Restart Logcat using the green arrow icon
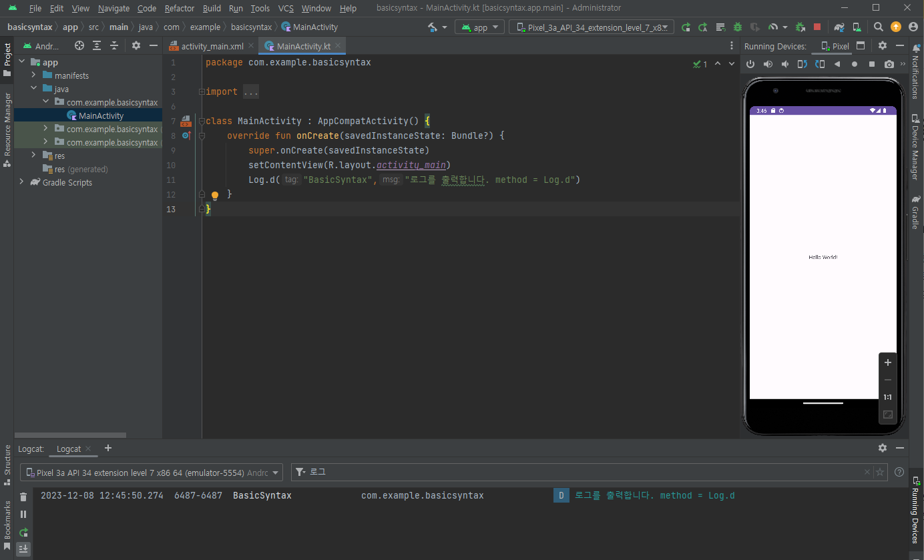924x560 pixels. tap(23, 532)
